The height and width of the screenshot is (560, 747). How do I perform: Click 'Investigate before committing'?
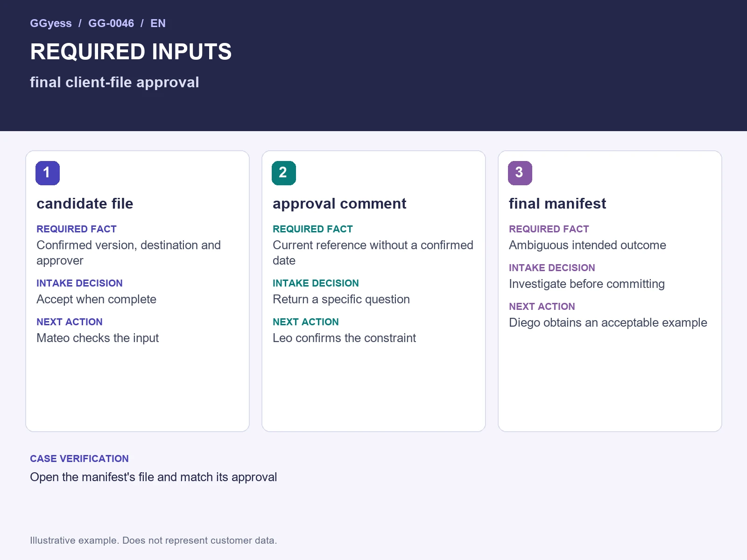point(587,284)
